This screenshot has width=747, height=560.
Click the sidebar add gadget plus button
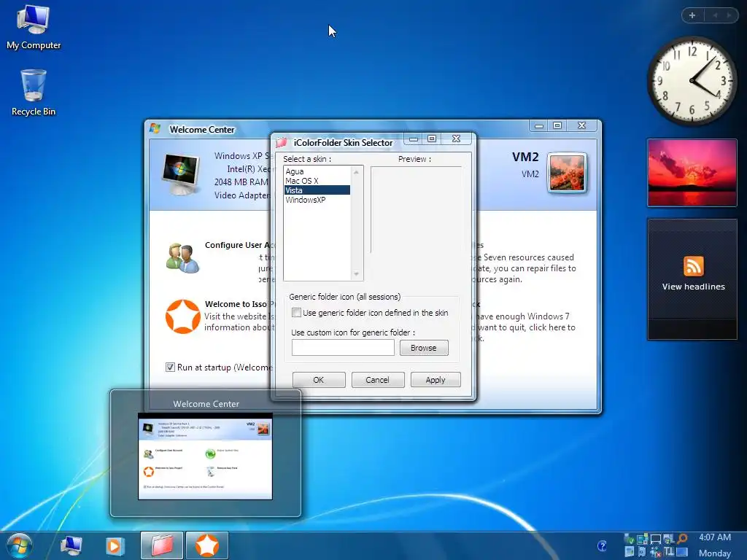pos(692,15)
